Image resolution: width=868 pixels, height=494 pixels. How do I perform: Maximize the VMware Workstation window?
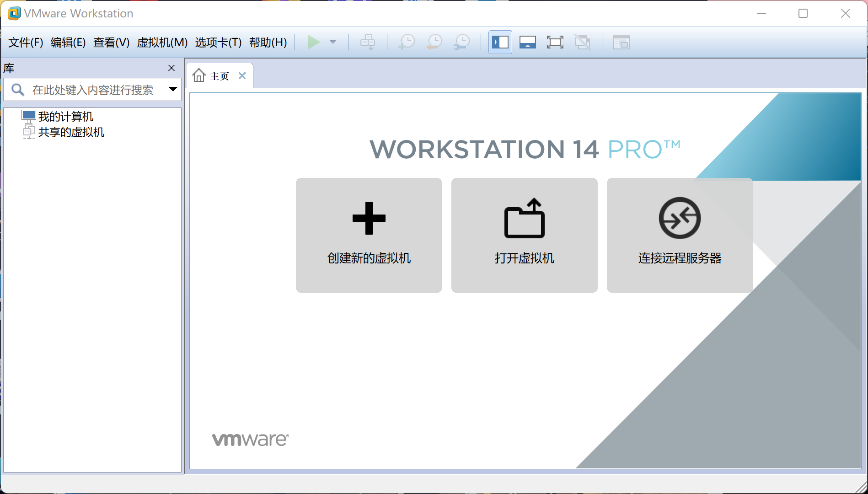click(803, 13)
